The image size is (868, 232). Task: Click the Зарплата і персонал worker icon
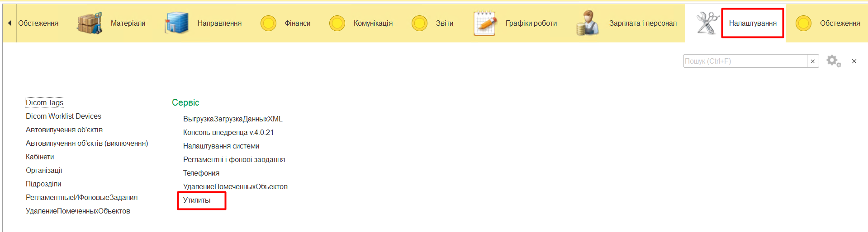click(588, 23)
